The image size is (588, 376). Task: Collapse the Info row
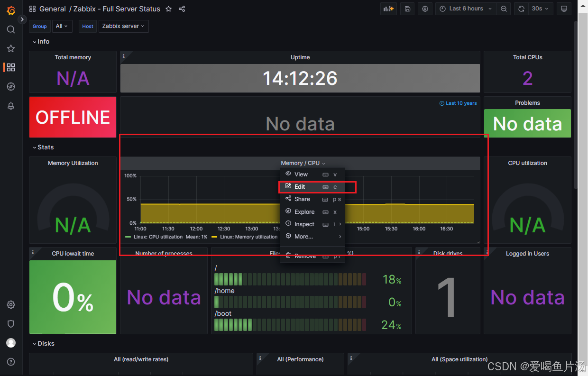(x=41, y=42)
